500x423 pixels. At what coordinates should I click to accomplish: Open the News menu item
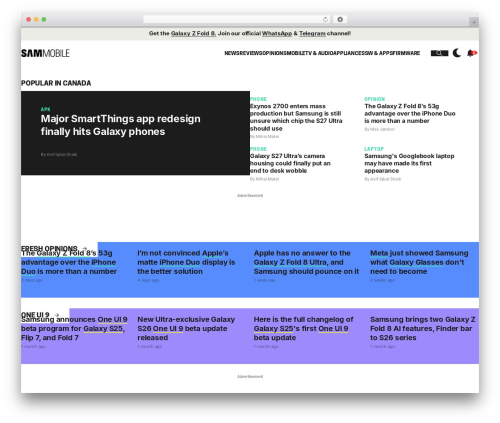tap(232, 53)
